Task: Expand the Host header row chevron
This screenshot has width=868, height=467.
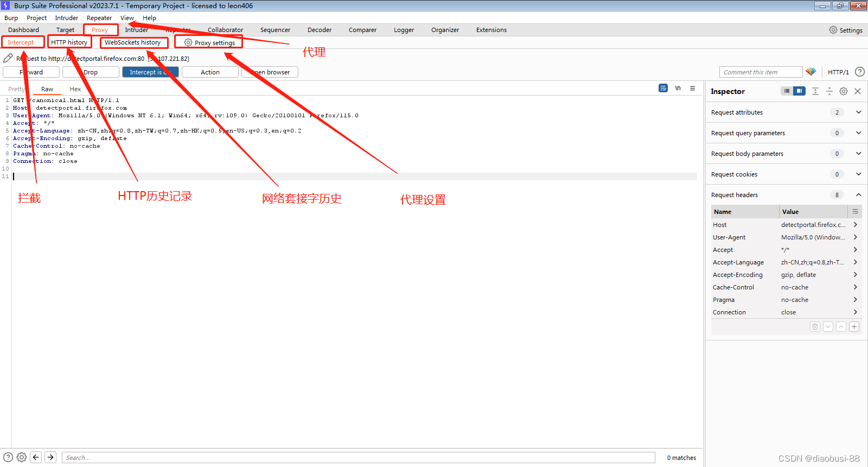Action: tap(856, 225)
